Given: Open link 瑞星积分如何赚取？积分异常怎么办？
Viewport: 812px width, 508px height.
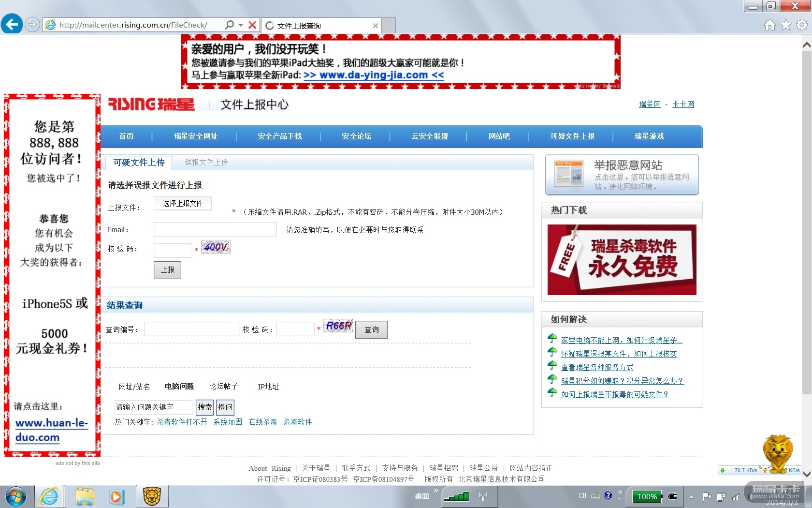Looking at the screenshot, I should (623, 381).
